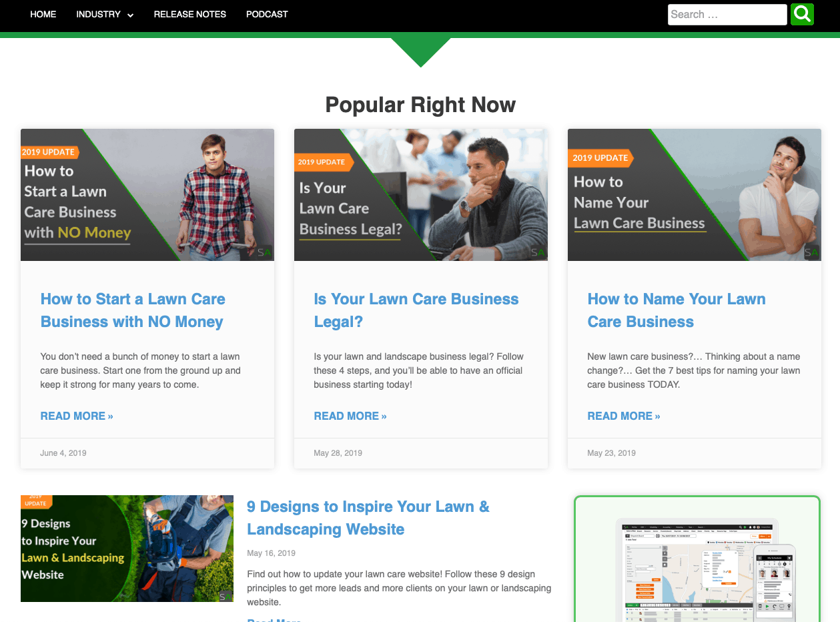Open the 'Start a Lawn Care Business with NO Money' thumbnail

coord(147,195)
